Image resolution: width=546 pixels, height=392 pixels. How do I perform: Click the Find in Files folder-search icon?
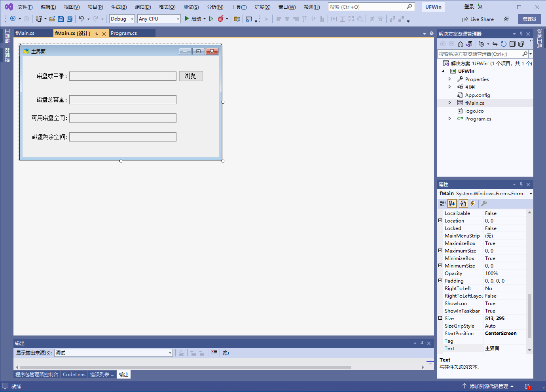(237, 19)
